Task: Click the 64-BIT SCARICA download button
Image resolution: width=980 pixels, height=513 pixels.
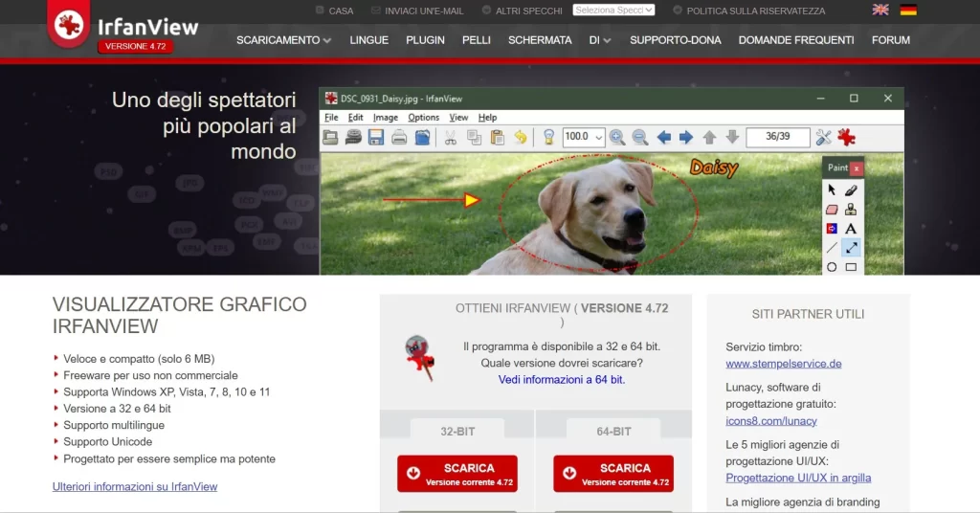Action: 613,474
